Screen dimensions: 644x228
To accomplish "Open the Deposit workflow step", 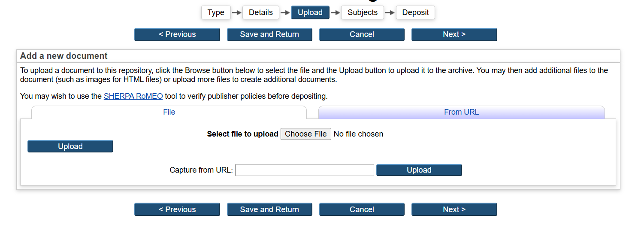I will point(415,12).
